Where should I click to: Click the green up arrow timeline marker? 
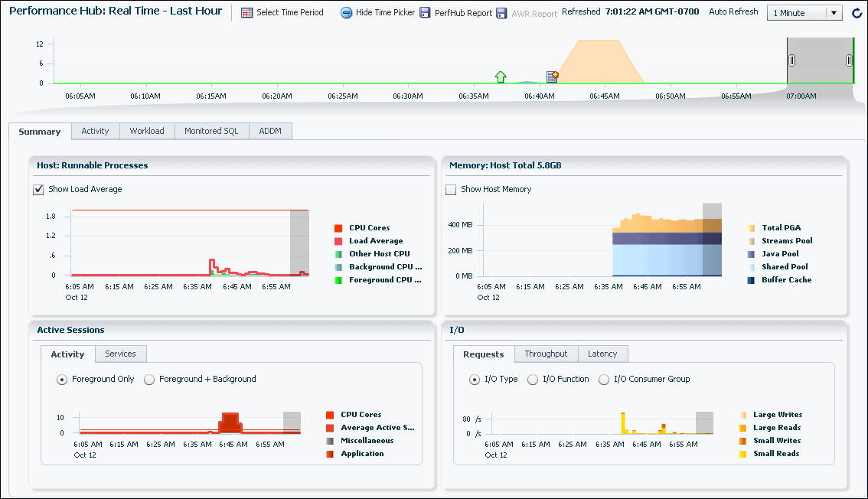[x=501, y=77]
